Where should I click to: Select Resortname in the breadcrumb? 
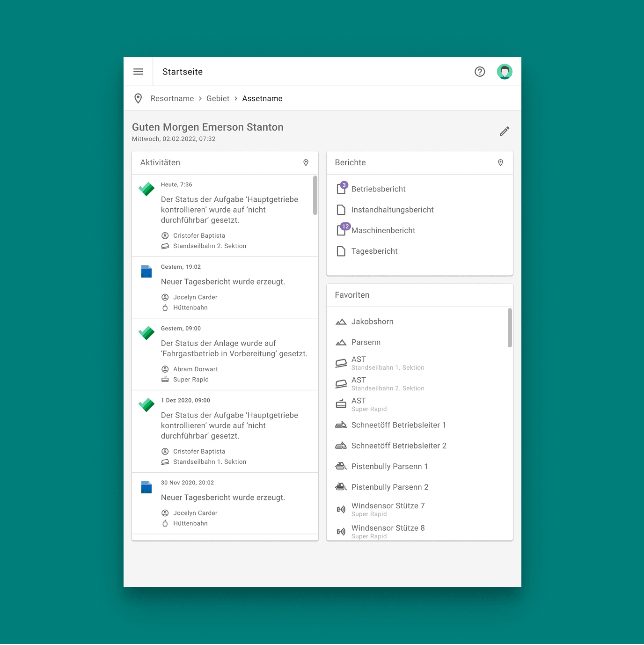click(x=172, y=98)
